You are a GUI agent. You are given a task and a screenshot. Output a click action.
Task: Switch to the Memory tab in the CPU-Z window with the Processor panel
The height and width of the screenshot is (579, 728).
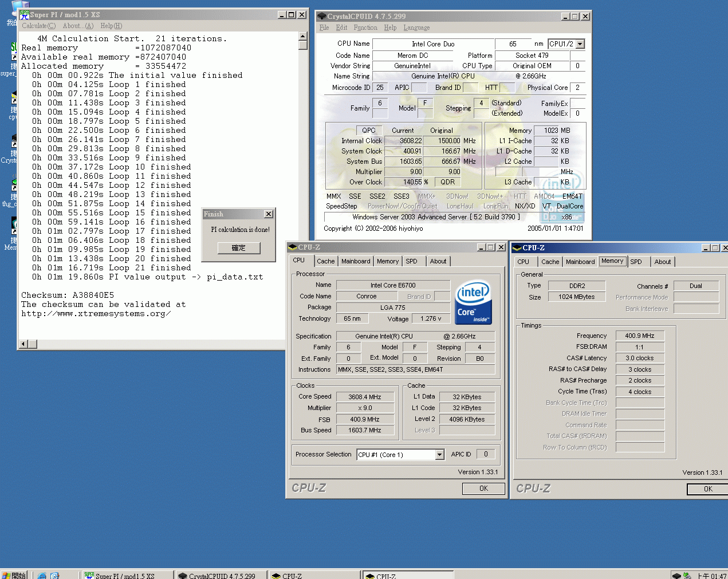tap(388, 261)
